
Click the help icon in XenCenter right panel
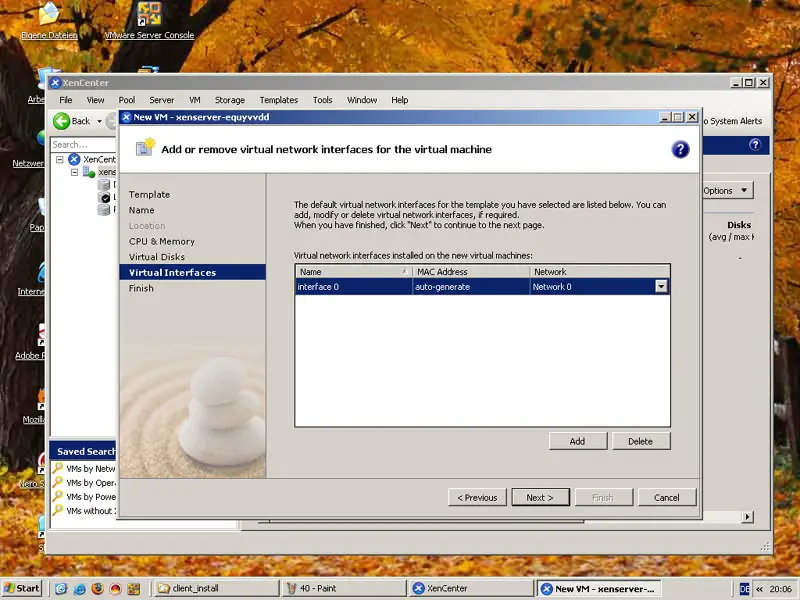pos(755,144)
